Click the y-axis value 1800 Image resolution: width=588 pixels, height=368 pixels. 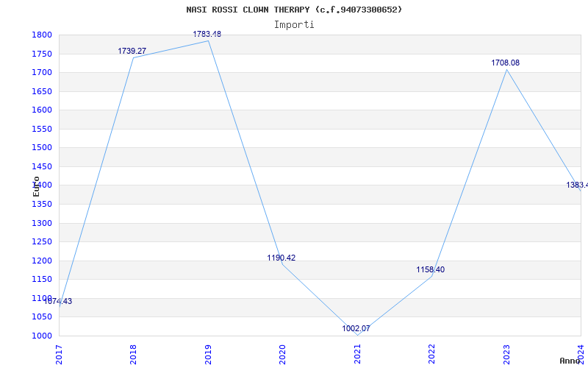[x=42, y=35]
